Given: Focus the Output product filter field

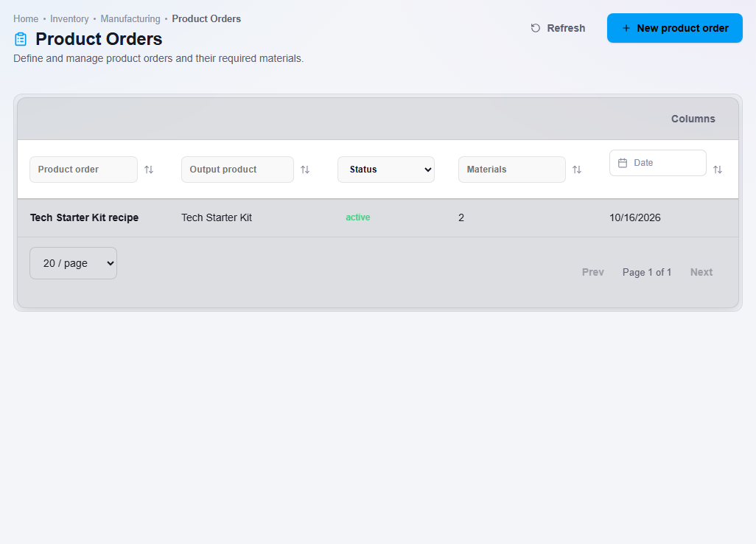Looking at the screenshot, I should point(237,170).
